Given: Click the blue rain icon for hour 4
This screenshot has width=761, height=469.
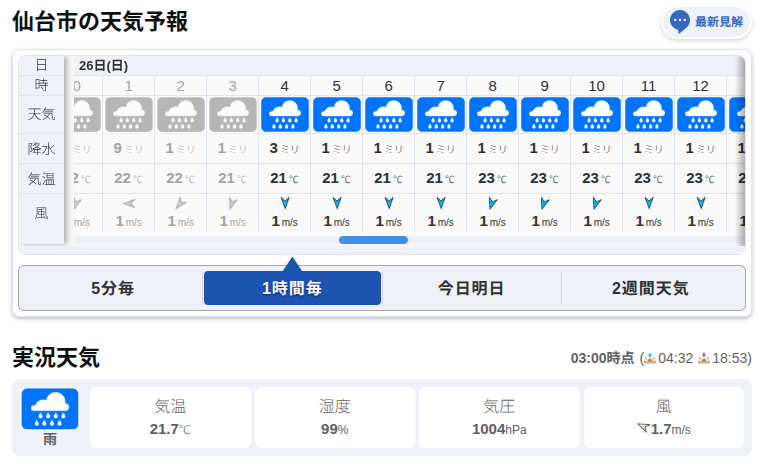Looking at the screenshot, I should click(x=285, y=115).
